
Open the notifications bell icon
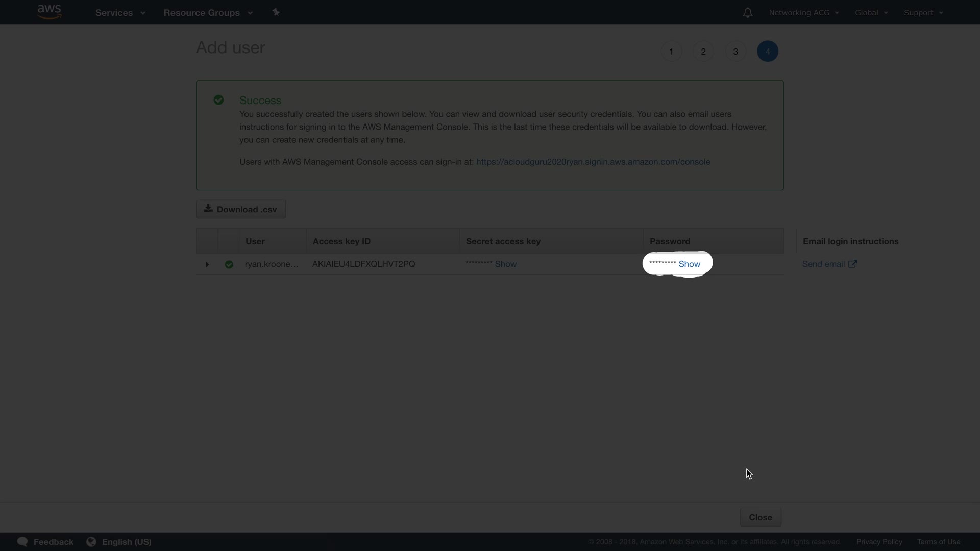747,13
